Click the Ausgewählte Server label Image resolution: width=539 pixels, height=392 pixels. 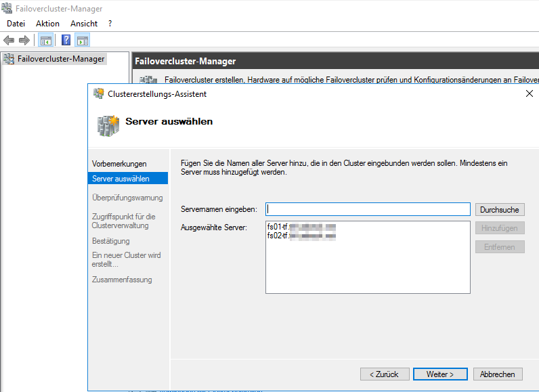coord(214,227)
